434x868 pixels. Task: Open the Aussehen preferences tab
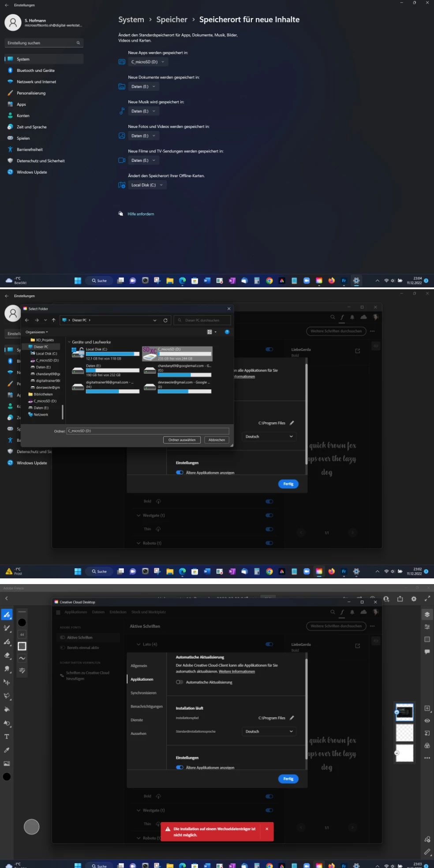click(138, 734)
